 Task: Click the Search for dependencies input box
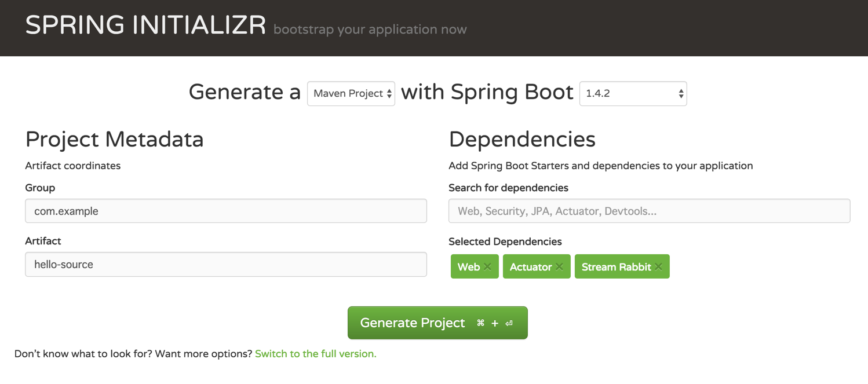(649, 211)
